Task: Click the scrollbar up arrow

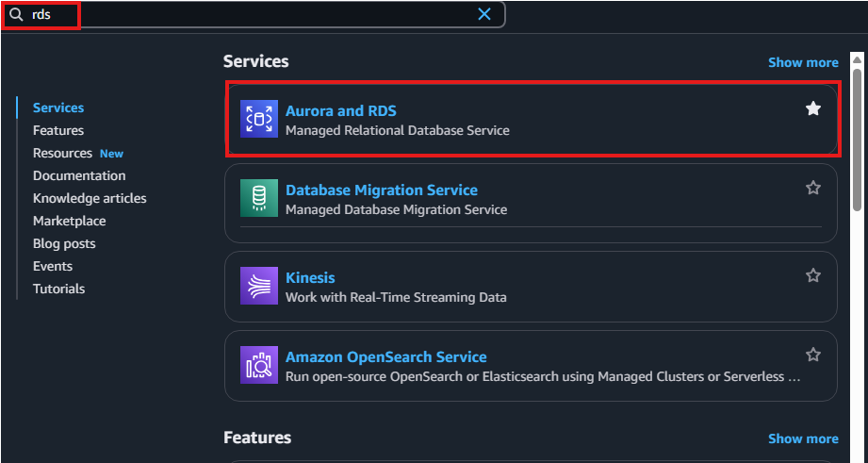Action: [x=857, y=59]
